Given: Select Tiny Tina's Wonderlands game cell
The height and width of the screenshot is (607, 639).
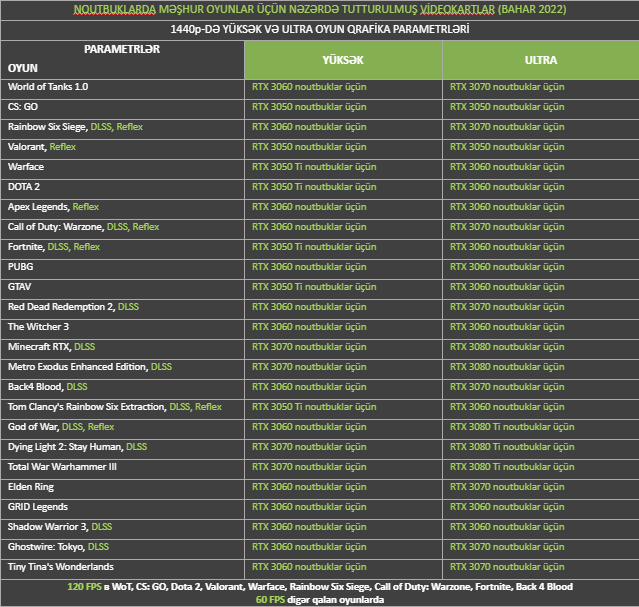Looking at the screenshot, I should point(122,568).
